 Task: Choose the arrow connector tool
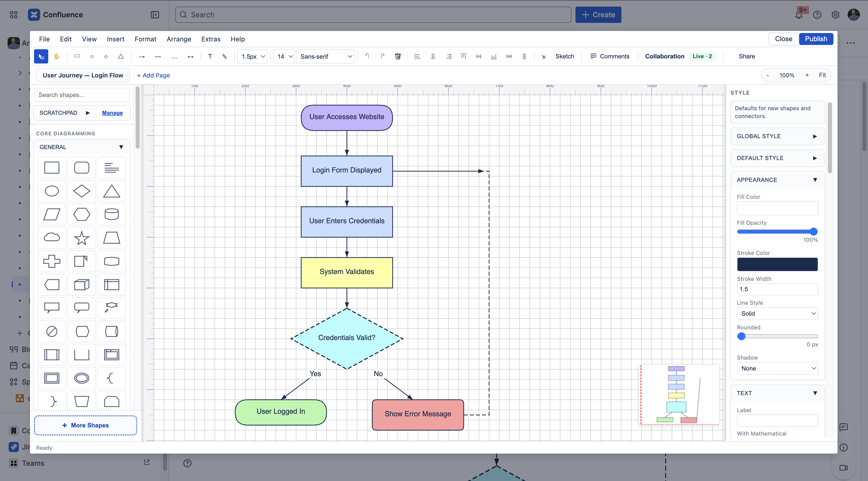[141, 56]
